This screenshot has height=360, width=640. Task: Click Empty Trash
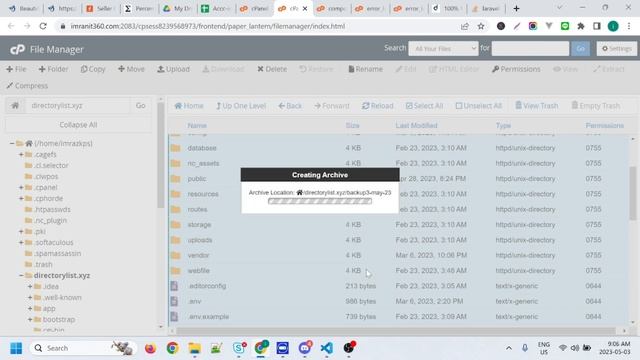(596, 106)
